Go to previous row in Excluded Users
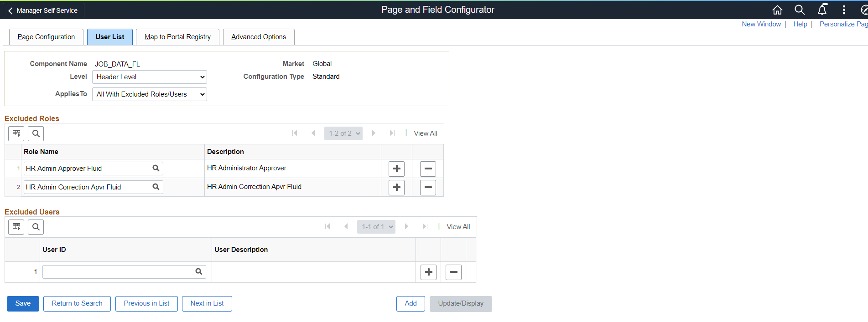The width and height of the screenshot is (868, 322). point(346,226)
